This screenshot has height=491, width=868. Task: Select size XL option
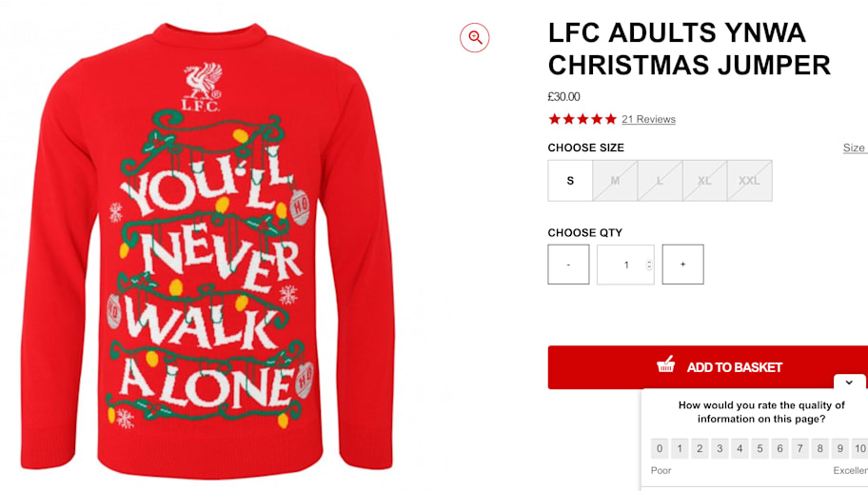tap(704, 181)
